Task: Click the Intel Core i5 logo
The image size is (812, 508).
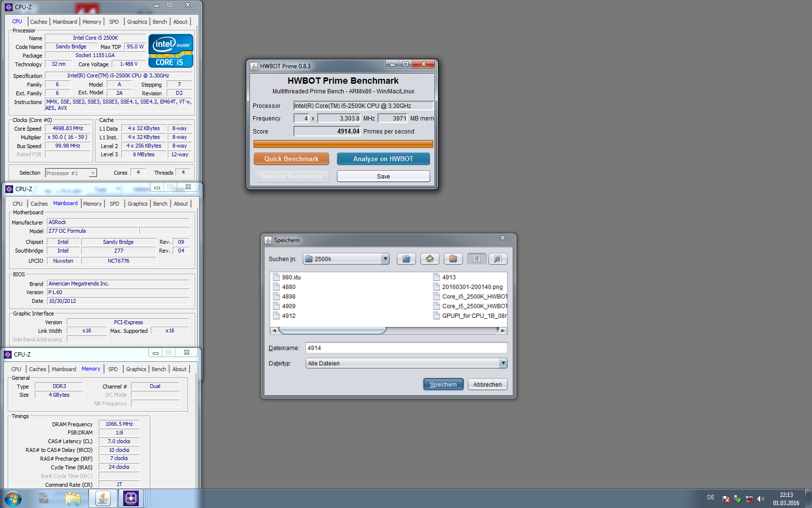Action: pos(171,50)
